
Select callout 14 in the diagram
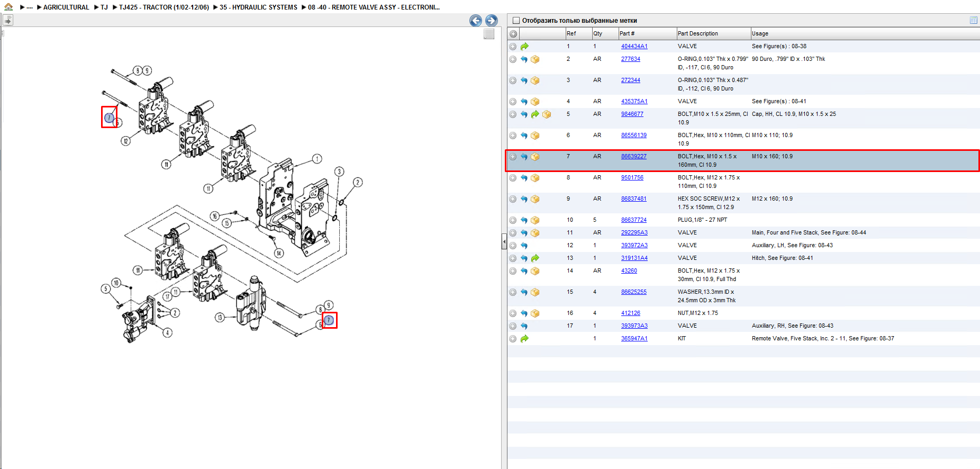(279, 253)
